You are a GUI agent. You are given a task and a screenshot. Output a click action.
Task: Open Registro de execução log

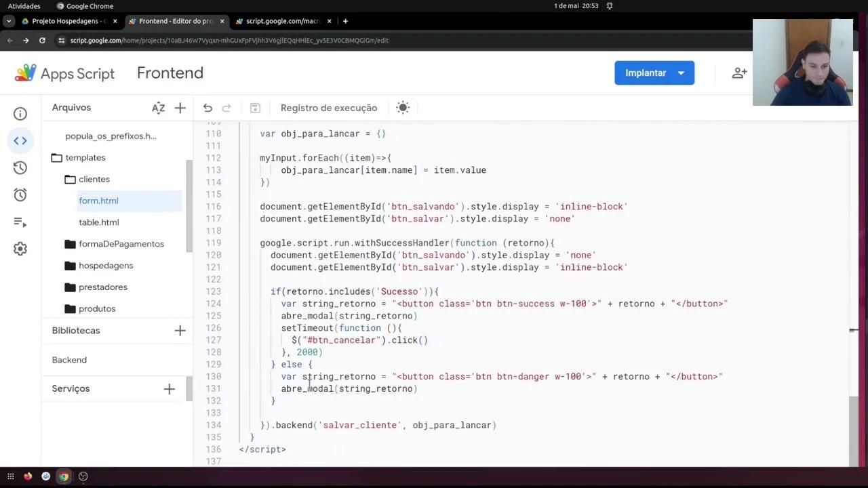(329, 108)
